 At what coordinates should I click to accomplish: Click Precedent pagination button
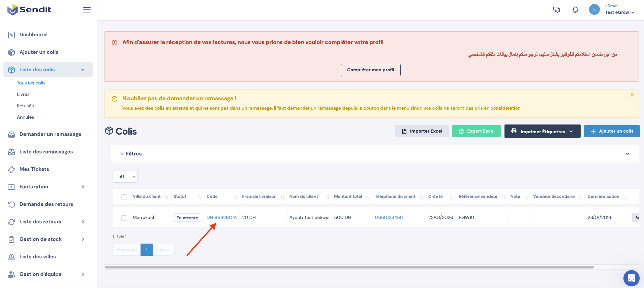[x=127, y=250]
